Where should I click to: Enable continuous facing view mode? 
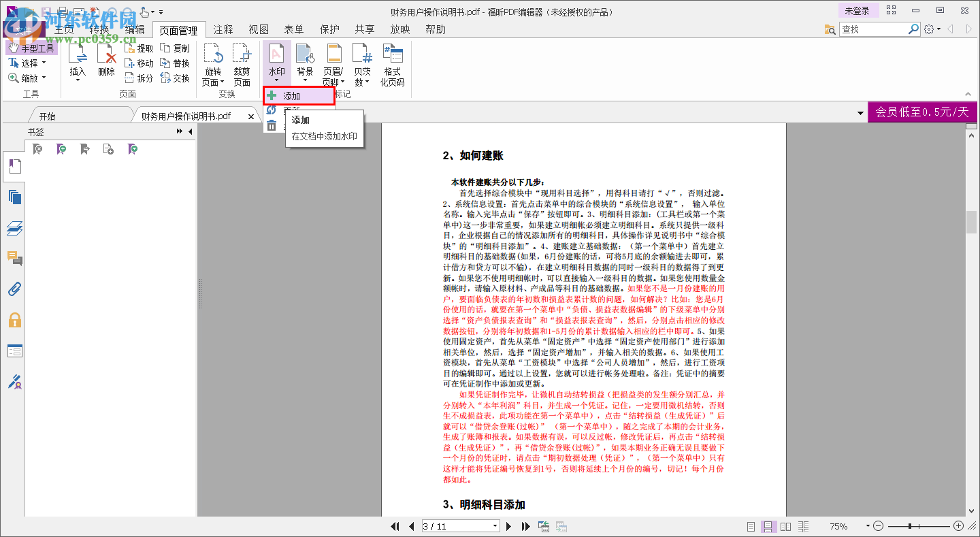(x=803, y=527)
